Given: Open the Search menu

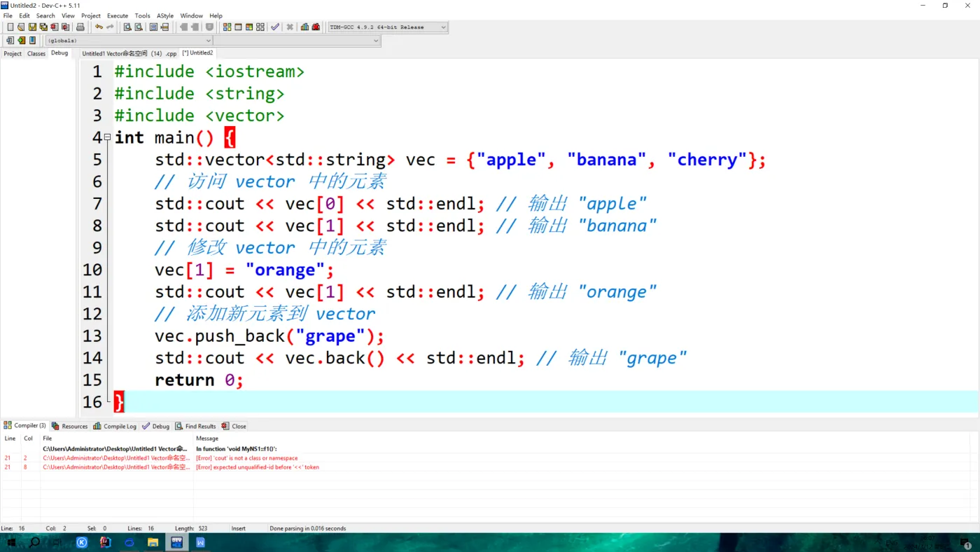Looking at the screenshot, I should coord(45,15).
